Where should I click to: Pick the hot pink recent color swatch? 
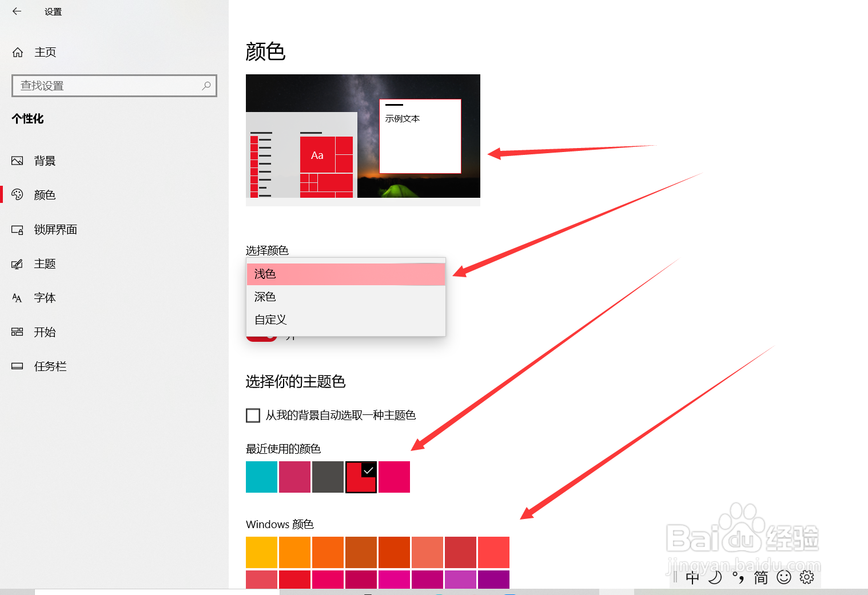click(x=394, y=477)
